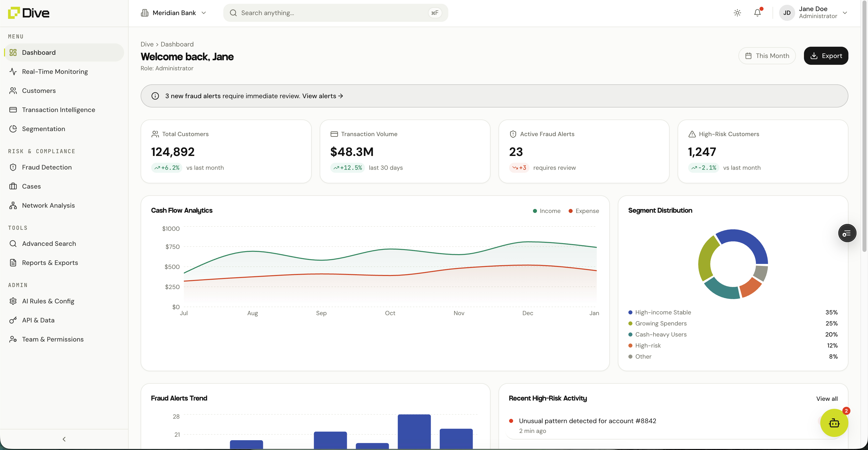Click the Other 8% legend row
The image size is (868, 450).
[x=733, y=356]
